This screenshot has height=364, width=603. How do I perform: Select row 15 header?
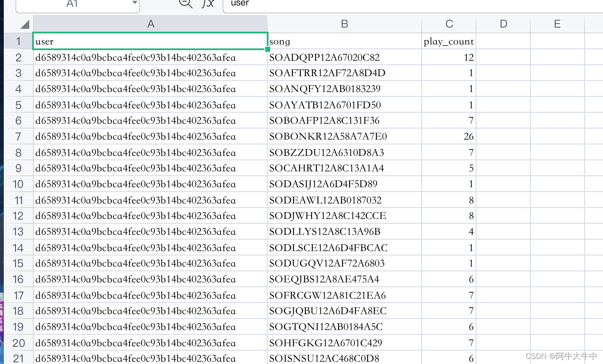tap(18, 263)
